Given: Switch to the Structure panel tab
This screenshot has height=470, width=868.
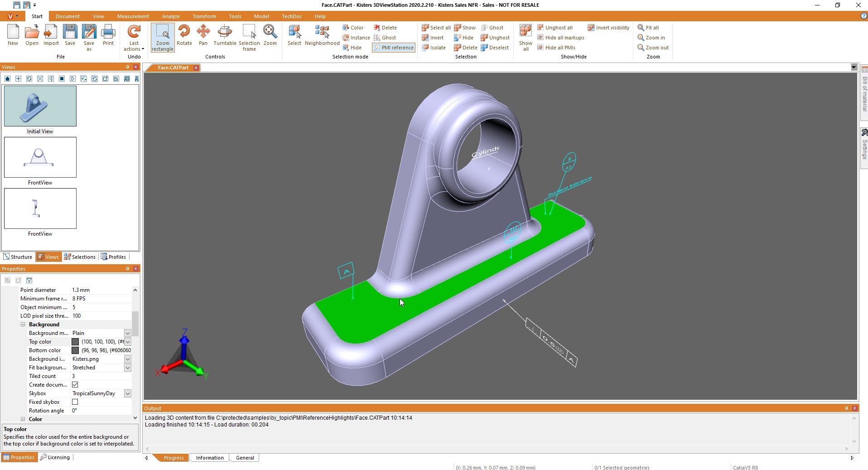Looking at the screenshot, I should (18, 257).
